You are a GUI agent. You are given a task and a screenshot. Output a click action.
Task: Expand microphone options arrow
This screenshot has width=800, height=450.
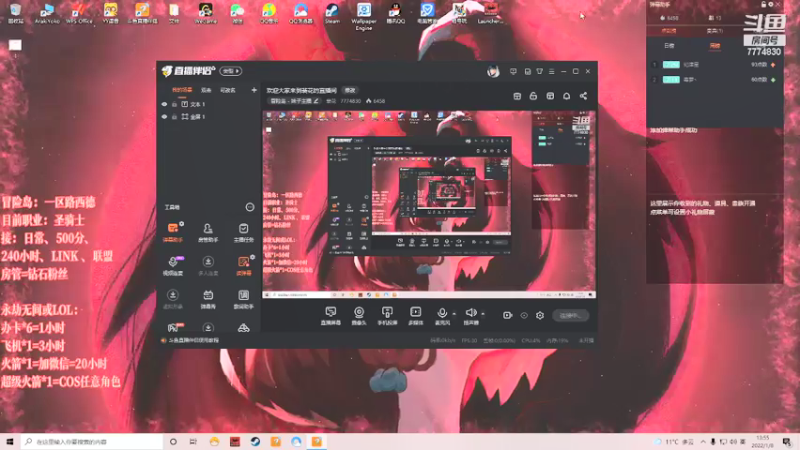pyautogui.click(x=454, y=314)
